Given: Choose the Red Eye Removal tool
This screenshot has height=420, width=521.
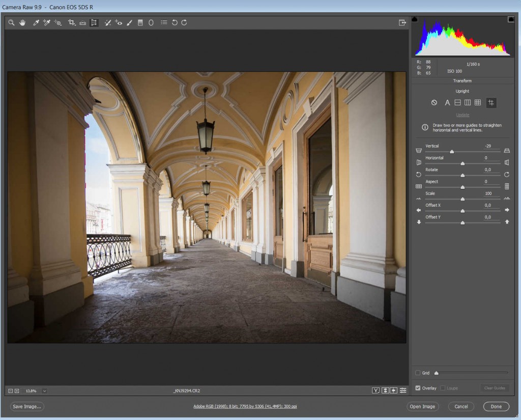Looking at the screenshot, I should coord(119,23).
